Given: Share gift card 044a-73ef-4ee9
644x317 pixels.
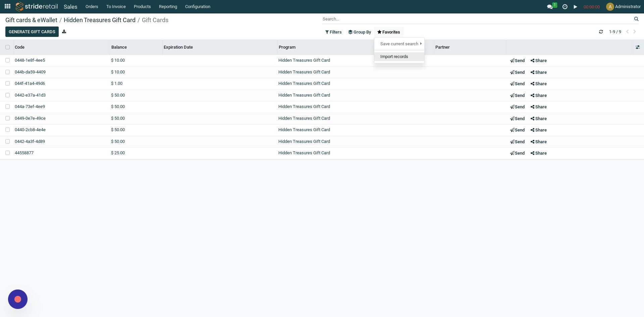Looking at the screenshot, I should (539, 107).
